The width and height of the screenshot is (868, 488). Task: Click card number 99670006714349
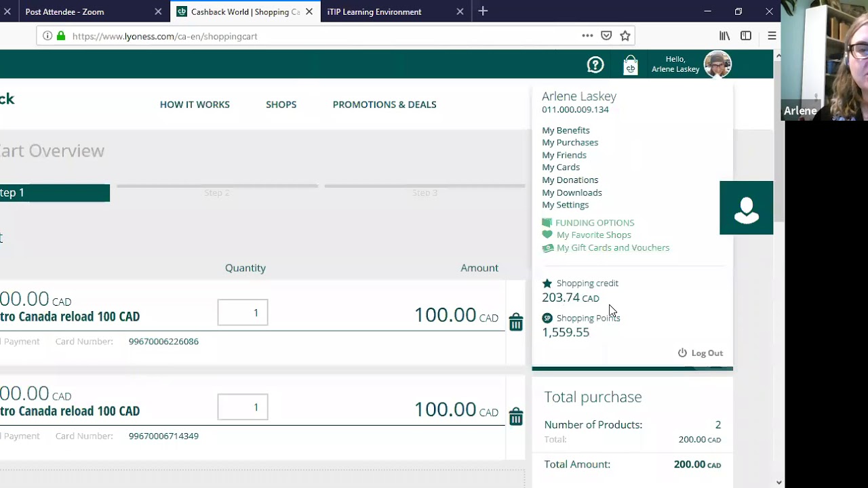point(163,436)
